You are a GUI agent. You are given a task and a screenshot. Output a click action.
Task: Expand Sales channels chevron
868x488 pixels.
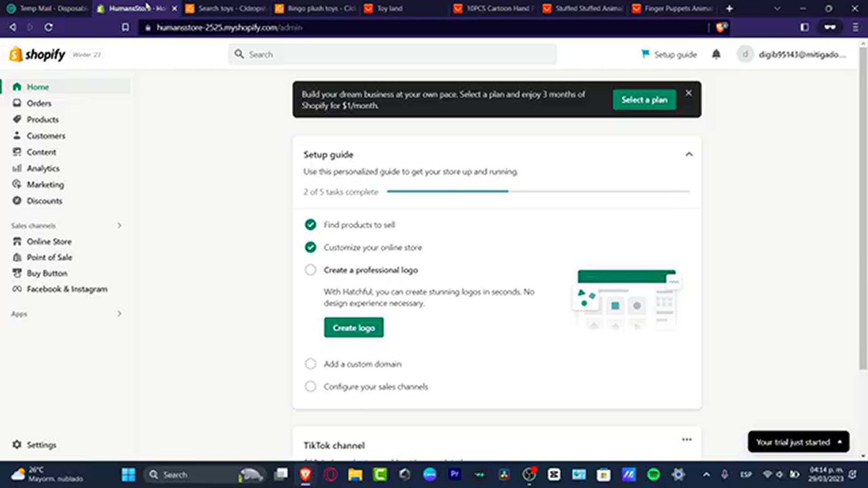point(119,225)
